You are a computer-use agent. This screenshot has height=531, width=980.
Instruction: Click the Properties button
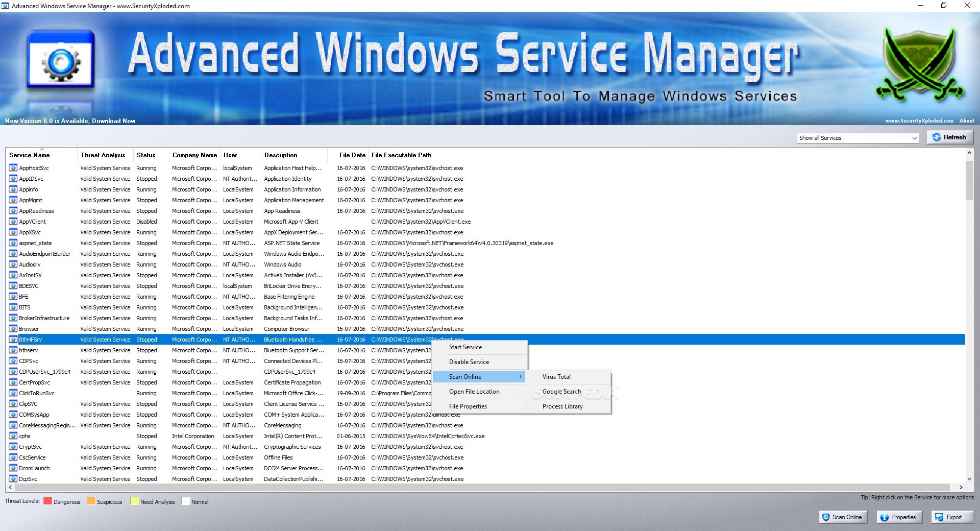coord(899,517)
